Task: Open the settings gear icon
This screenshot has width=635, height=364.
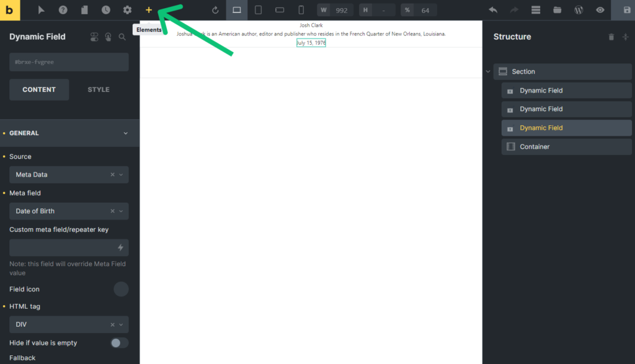Action: pos(127,10)
